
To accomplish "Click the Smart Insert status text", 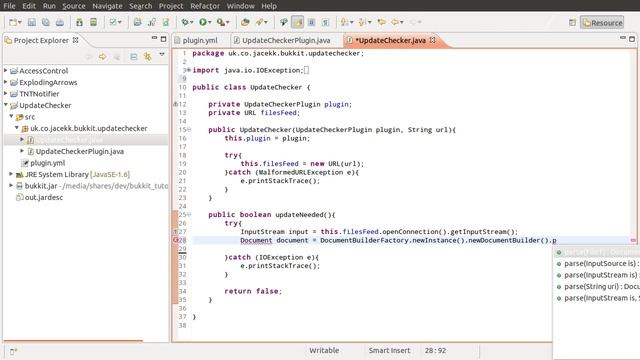I will (389, 351).
